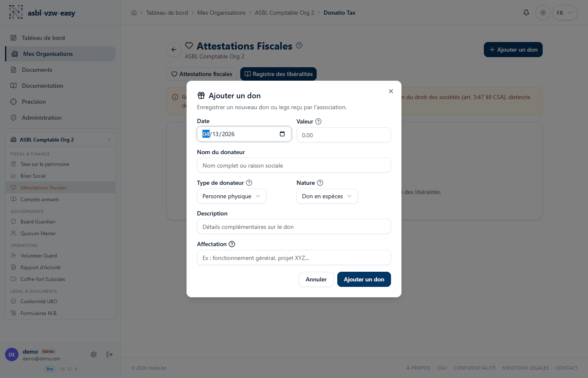Click the top-right Ajouter un don button
The image size is (588, 378).
click(x=513, y=50)
